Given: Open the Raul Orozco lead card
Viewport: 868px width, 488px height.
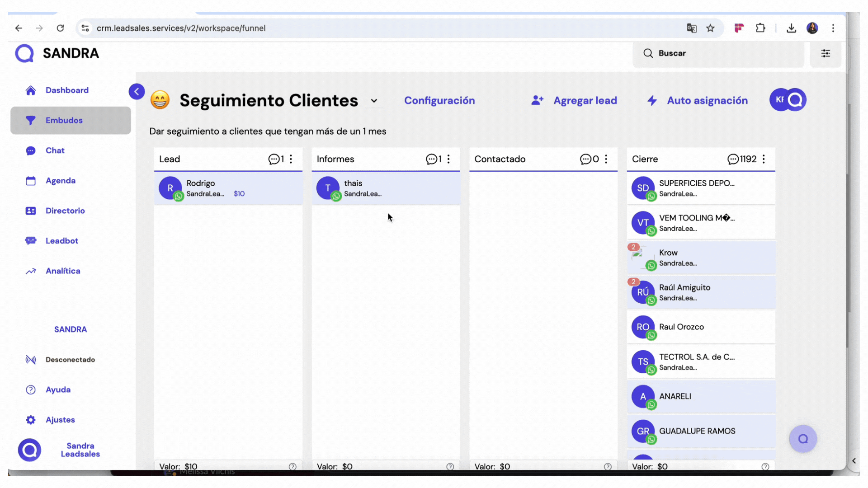Looking at the screenshot, I should (x=701, y=327).
